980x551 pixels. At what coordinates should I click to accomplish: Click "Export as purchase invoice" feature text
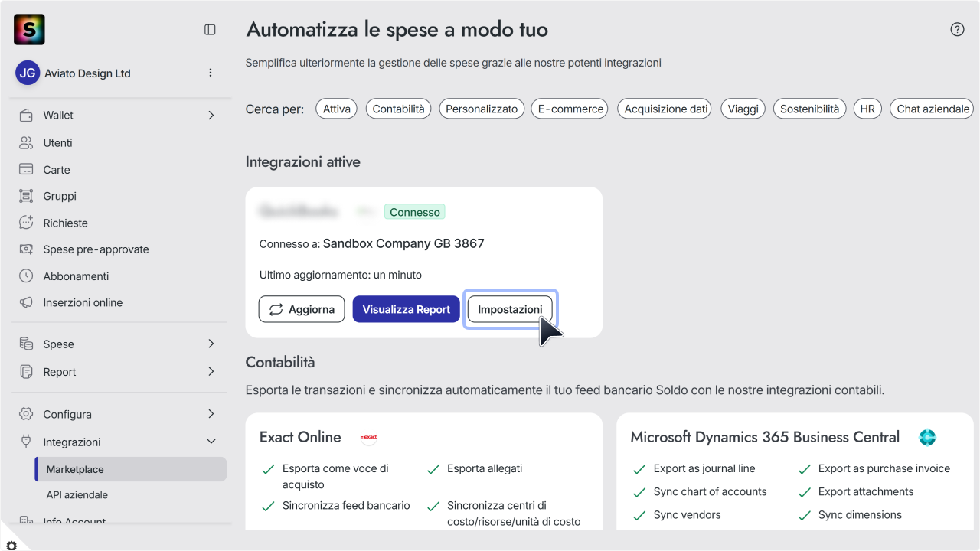[x=884, y=468]
